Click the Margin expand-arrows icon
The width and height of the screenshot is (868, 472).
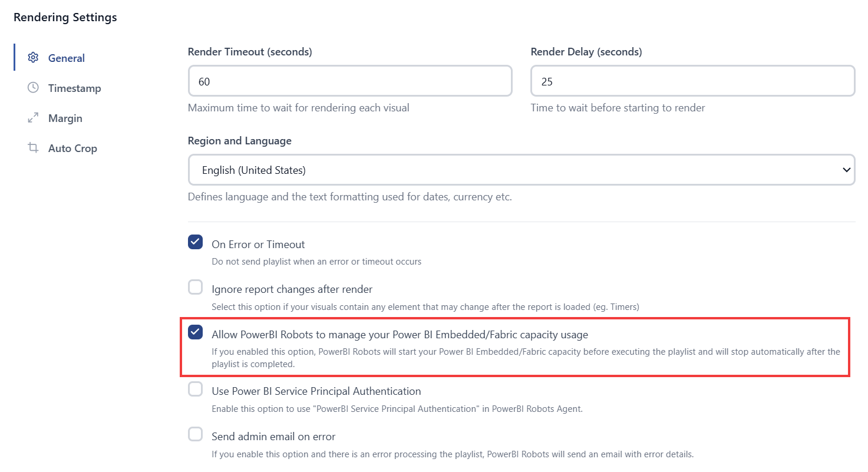[33, 118]
